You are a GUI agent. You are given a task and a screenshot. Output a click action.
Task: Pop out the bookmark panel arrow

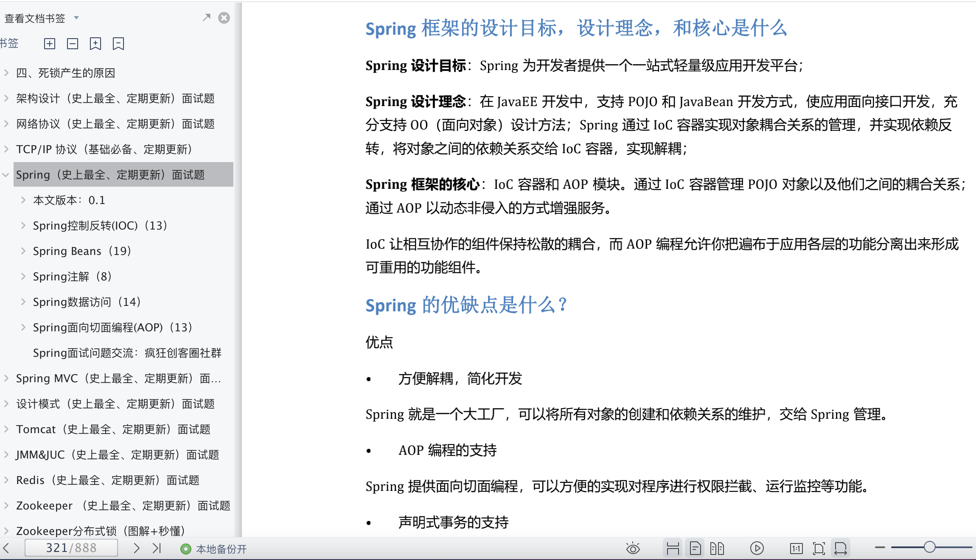click(207, 17)
